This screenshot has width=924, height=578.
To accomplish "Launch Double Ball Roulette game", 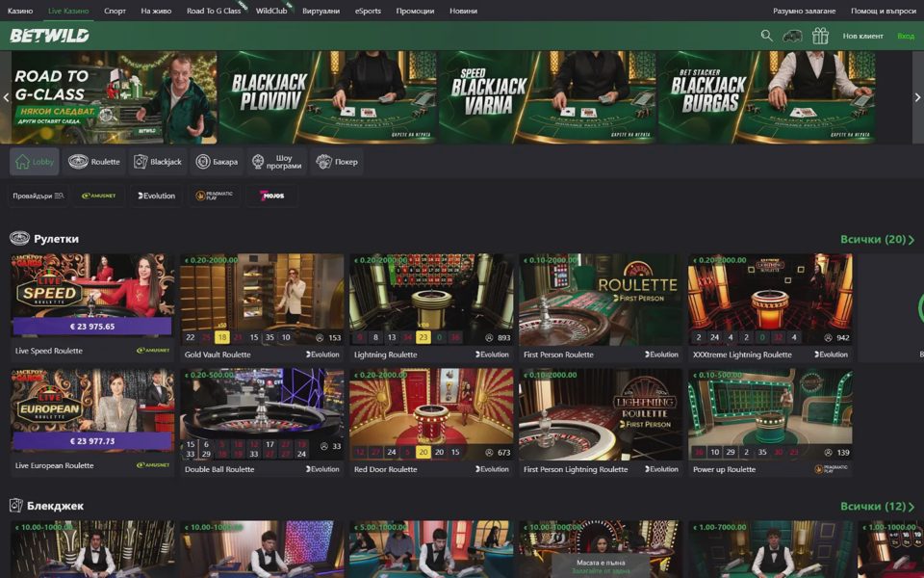I will coord(262,422).
